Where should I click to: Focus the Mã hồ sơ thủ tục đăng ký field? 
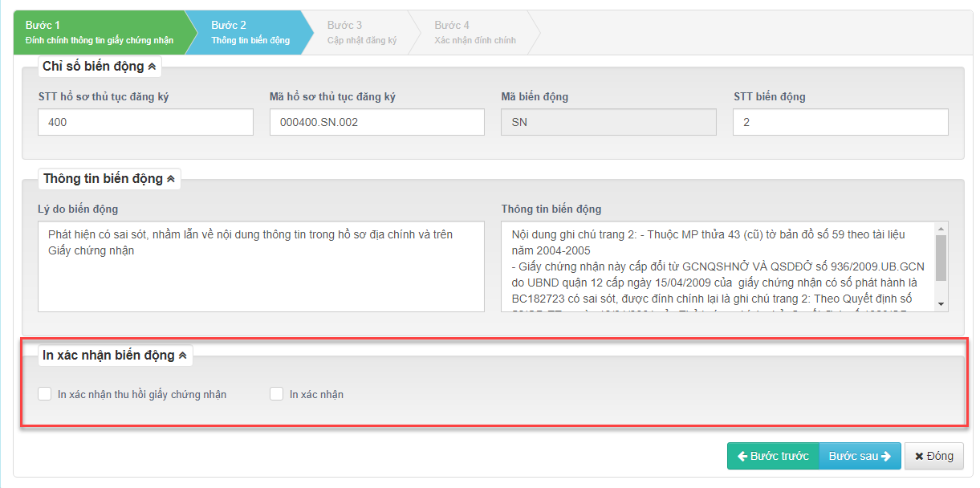(x=376, y=123)
